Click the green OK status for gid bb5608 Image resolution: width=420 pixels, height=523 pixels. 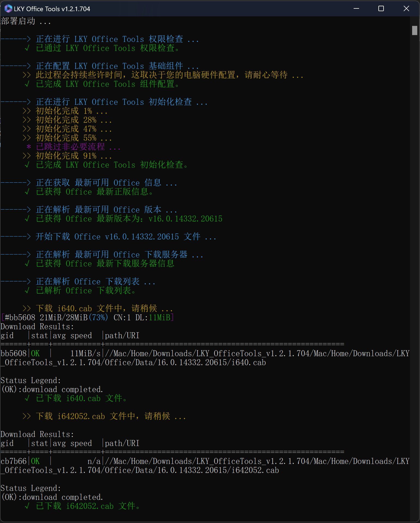[35, 353]
